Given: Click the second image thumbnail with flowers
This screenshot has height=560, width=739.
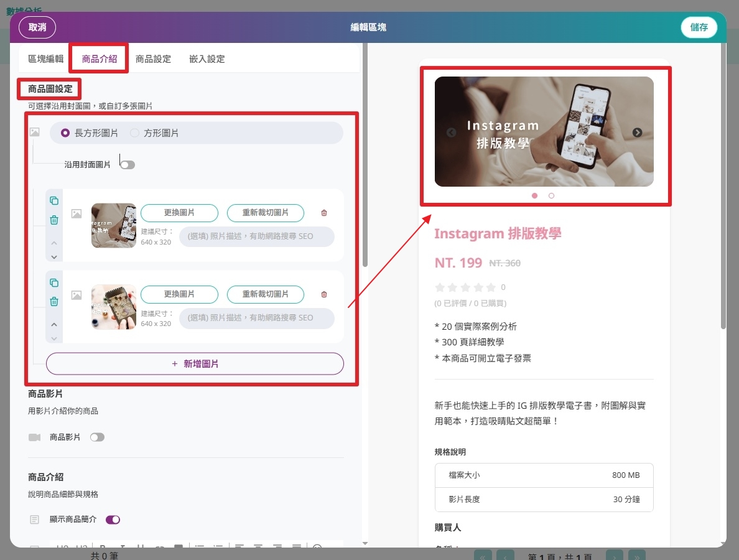Looking at the screenshot, I should point(114,307).
